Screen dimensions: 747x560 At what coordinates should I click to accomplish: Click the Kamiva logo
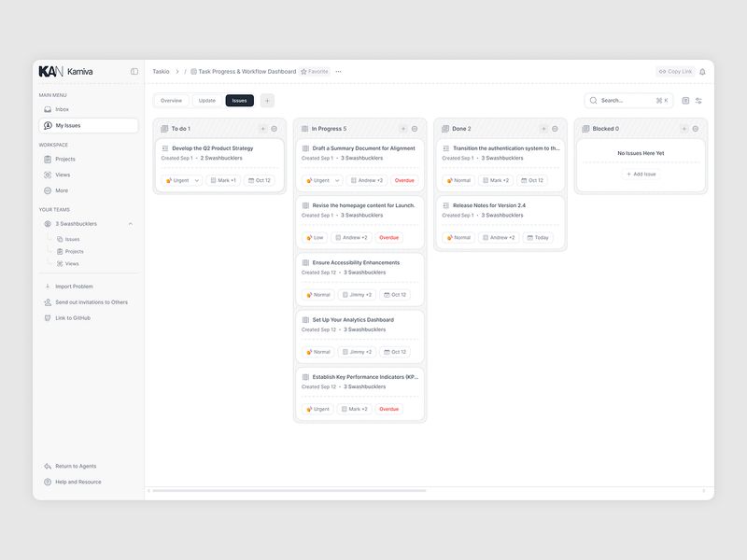(x=65, y=72)
